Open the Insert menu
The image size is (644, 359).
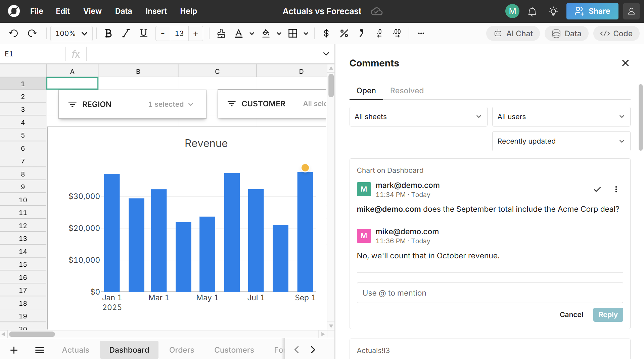pyautogui.click(x=156, y=11)
